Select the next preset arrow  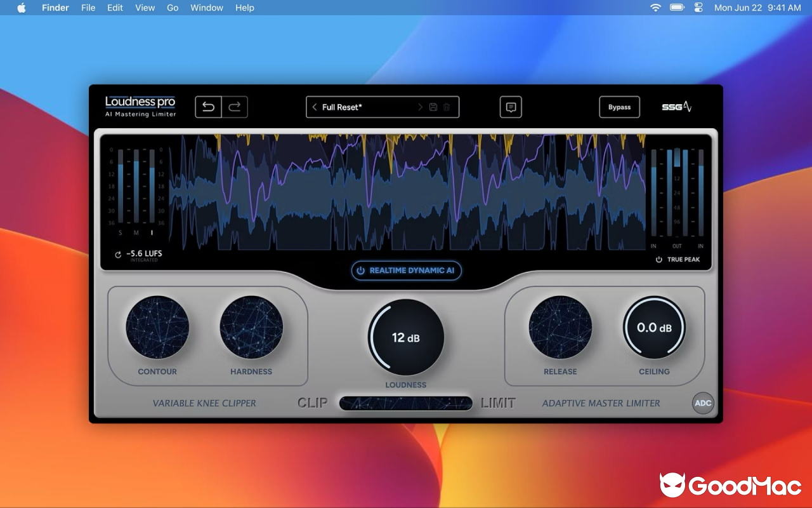[x=420, y=107]
